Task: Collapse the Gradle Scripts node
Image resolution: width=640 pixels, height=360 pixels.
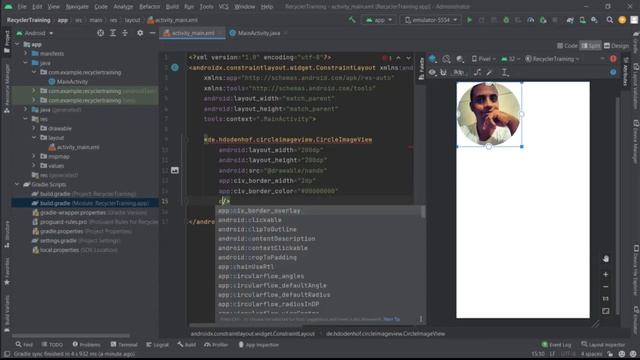Action: click(x=17, y=184)
